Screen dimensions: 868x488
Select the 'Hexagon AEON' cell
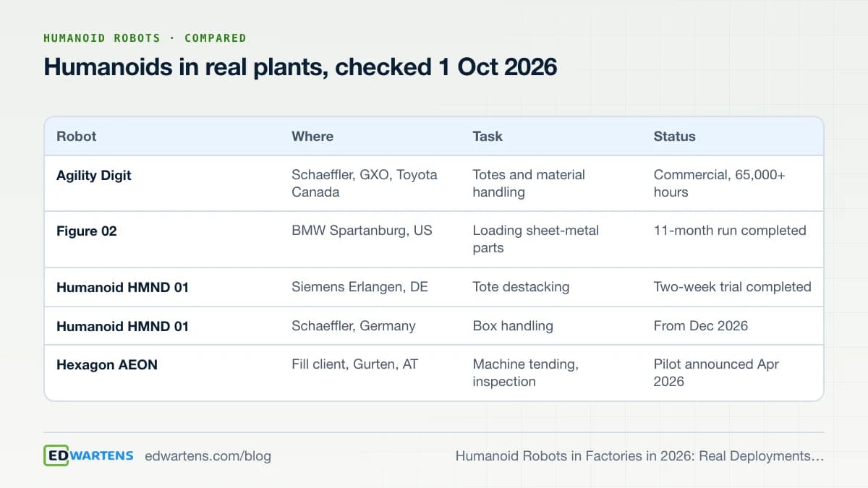tap(107, 365)
